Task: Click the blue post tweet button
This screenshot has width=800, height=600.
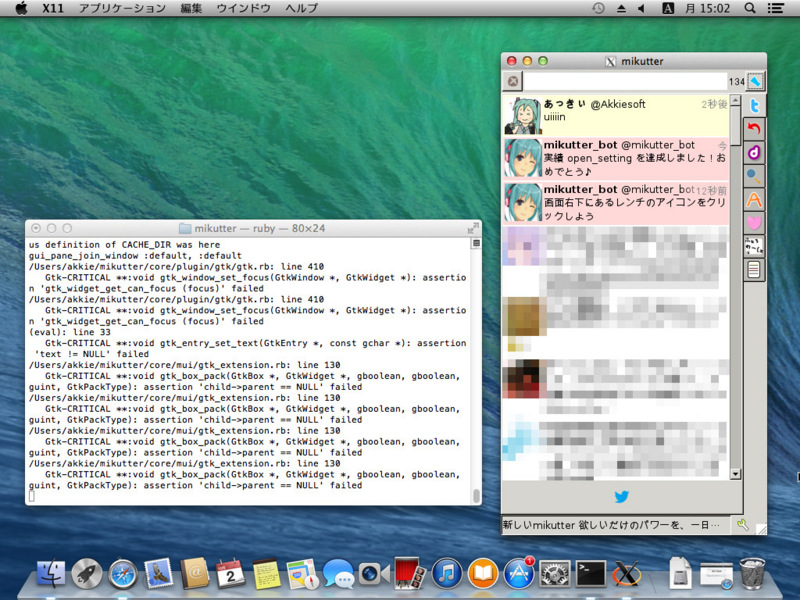Action: click(755, 81)
